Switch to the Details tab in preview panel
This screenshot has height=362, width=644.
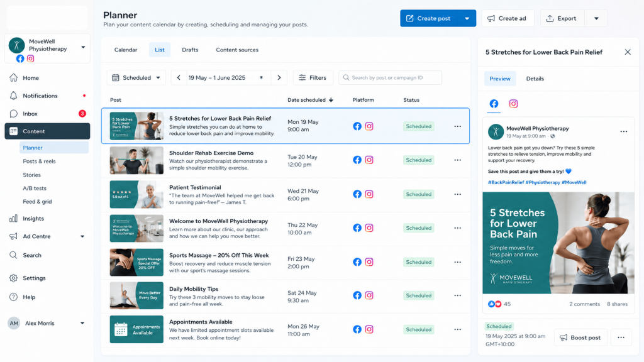(535, 79)
